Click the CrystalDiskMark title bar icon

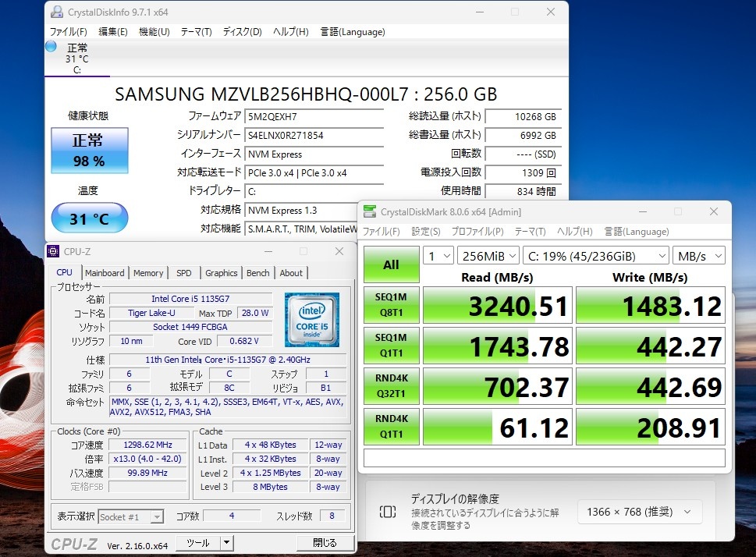click(369, 212)
